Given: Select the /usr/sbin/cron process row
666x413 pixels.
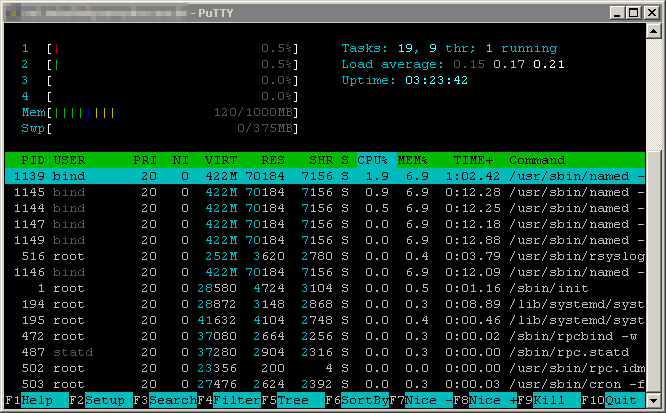Looking at the screenshot, I should (x=325, y=384).
